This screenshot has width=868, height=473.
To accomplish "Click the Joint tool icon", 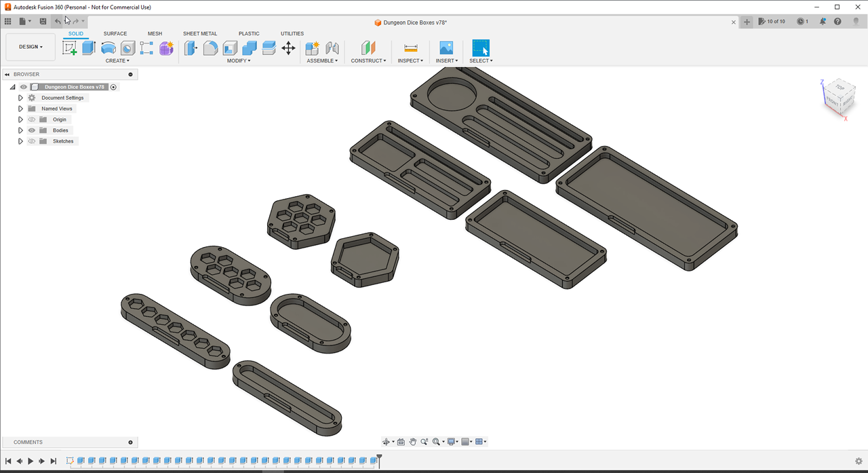I will coord(332,48).
